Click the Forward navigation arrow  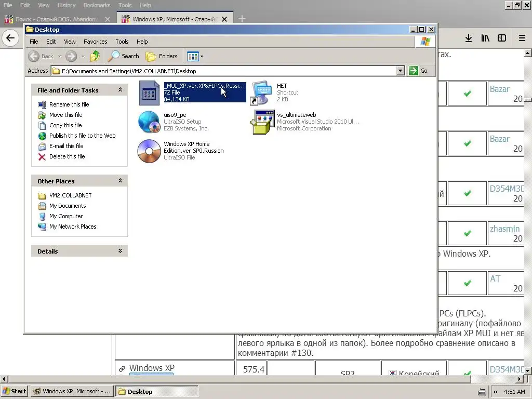(x=71, y=56)
